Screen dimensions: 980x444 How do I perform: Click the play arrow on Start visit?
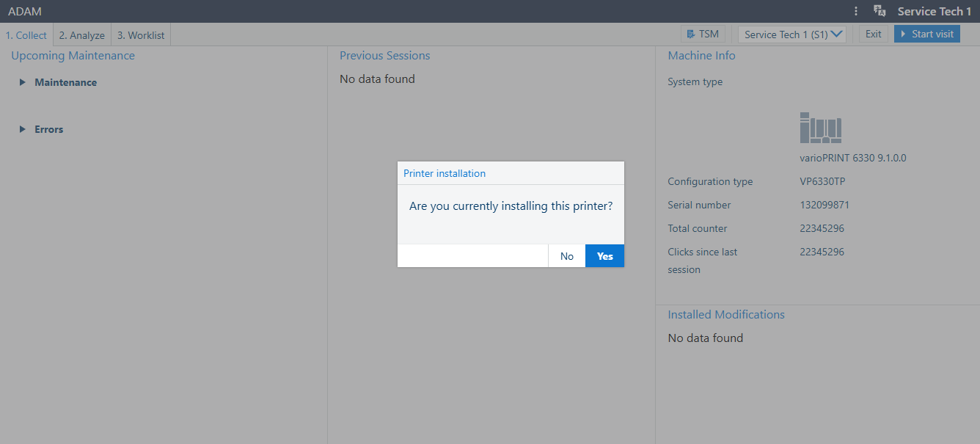point(904,34)
